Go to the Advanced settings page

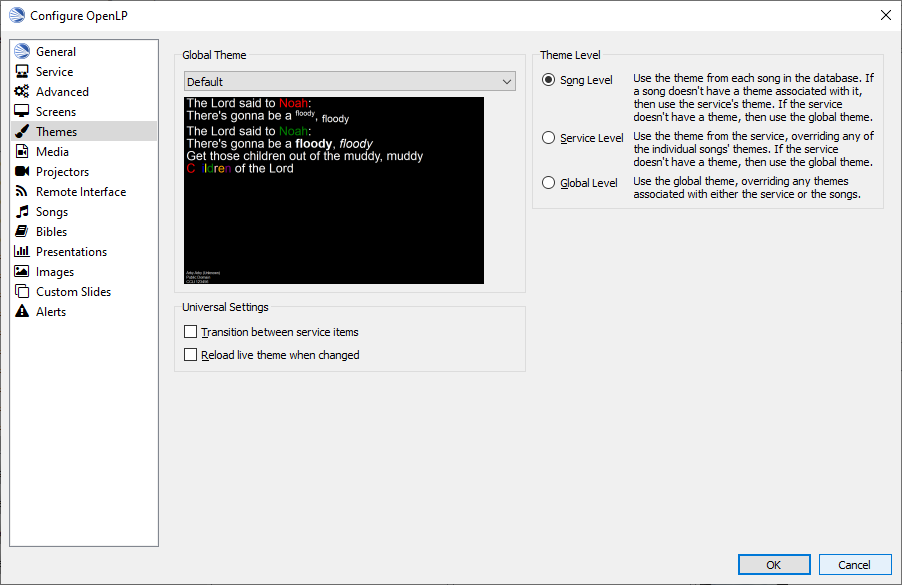84,91
